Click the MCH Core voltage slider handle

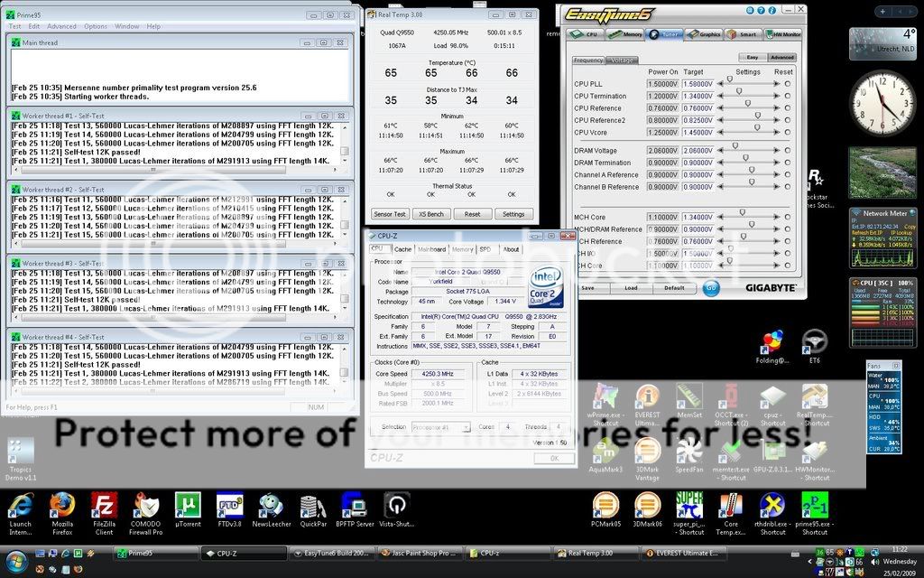[x=742, y=212]
